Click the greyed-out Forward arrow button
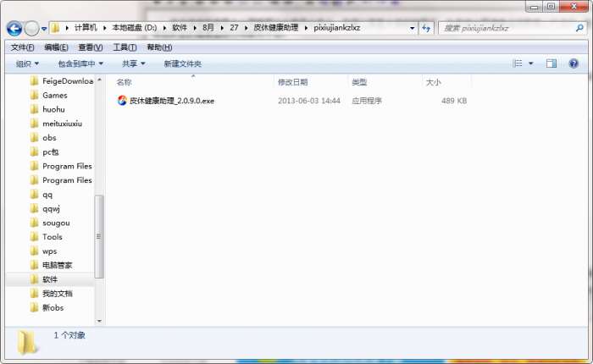 (x=32, y=28)
